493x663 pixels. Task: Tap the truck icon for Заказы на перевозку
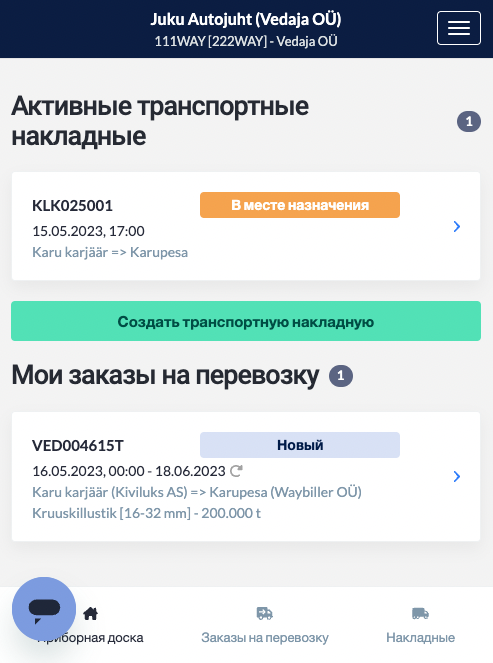point(265,614)
